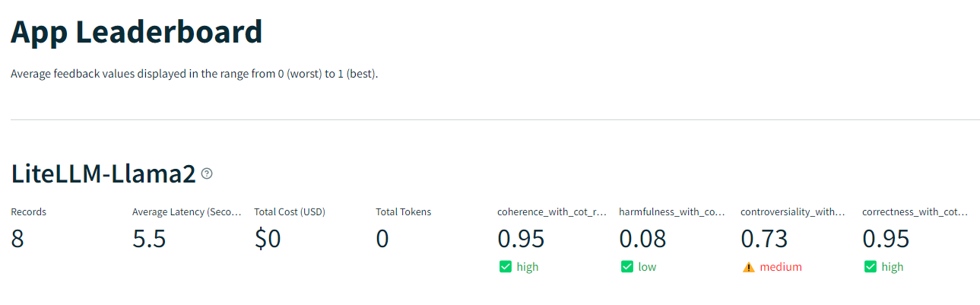The height and width of the screenshot is (305, 980).
Task: Click the coherence_with_cot metric label
Action: (552, 212)
